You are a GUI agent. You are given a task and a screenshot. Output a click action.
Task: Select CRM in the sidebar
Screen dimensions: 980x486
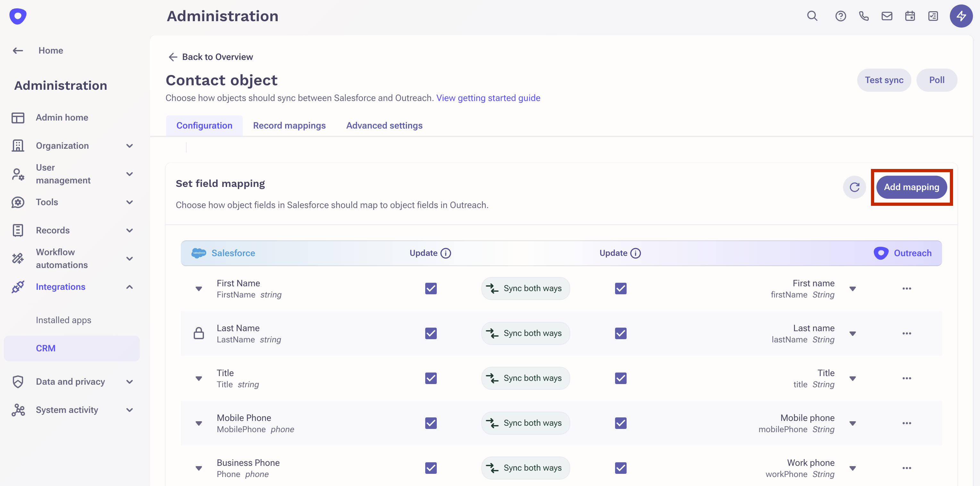[72, 348]
